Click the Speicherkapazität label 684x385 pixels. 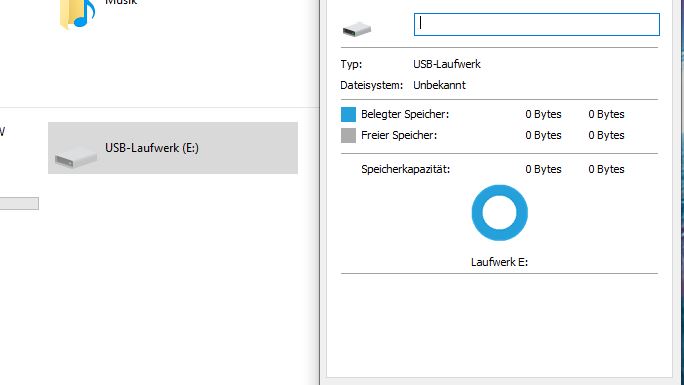405,169
